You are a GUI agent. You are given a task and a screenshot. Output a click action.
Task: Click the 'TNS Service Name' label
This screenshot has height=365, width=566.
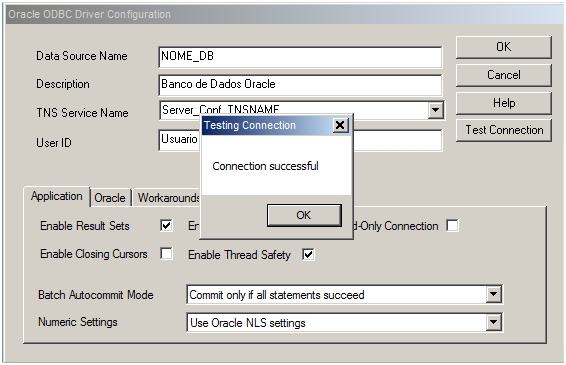point(82,113)
